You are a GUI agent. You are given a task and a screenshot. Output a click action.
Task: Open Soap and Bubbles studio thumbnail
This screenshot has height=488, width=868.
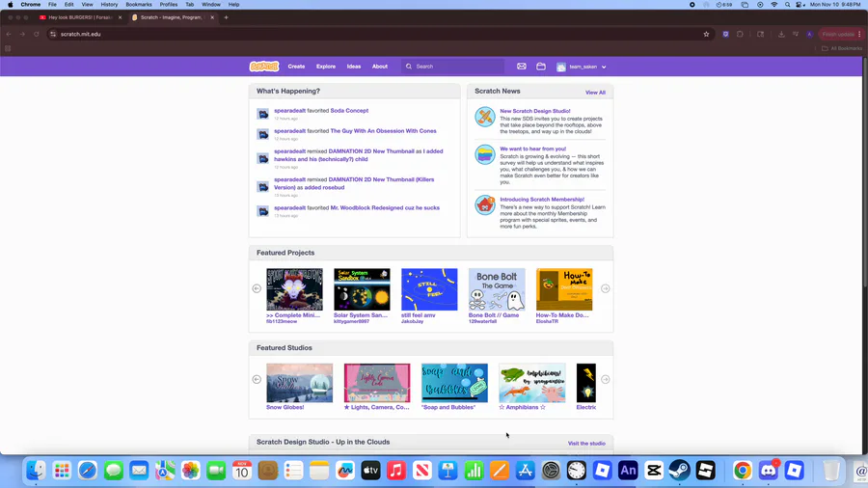[x=454, y=383]
